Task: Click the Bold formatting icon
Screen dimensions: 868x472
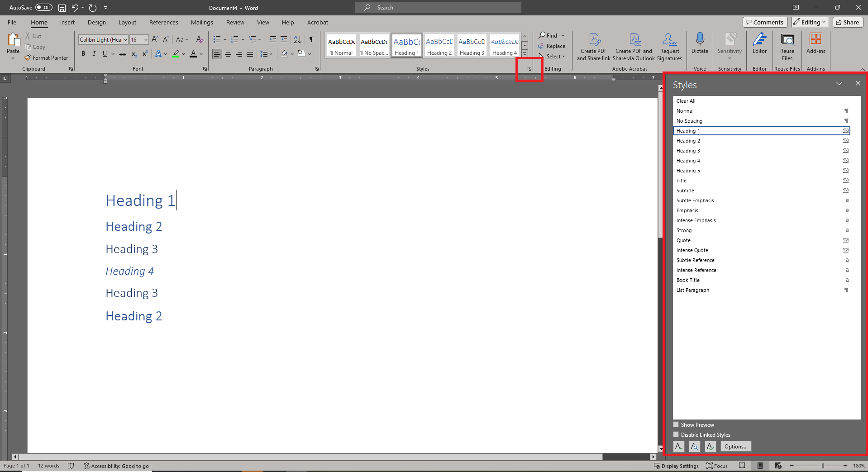Action: pyautogui.click(x=83, y=54)
